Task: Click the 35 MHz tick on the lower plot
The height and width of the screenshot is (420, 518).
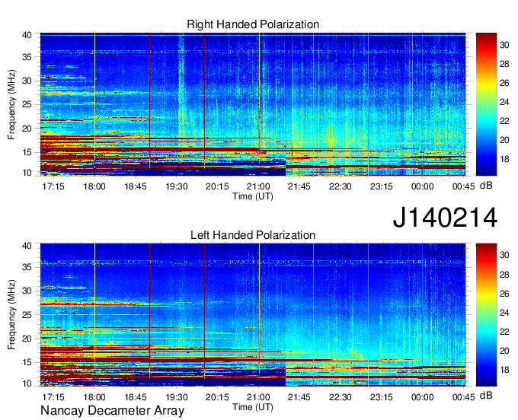Action: [x=27, y=267]
